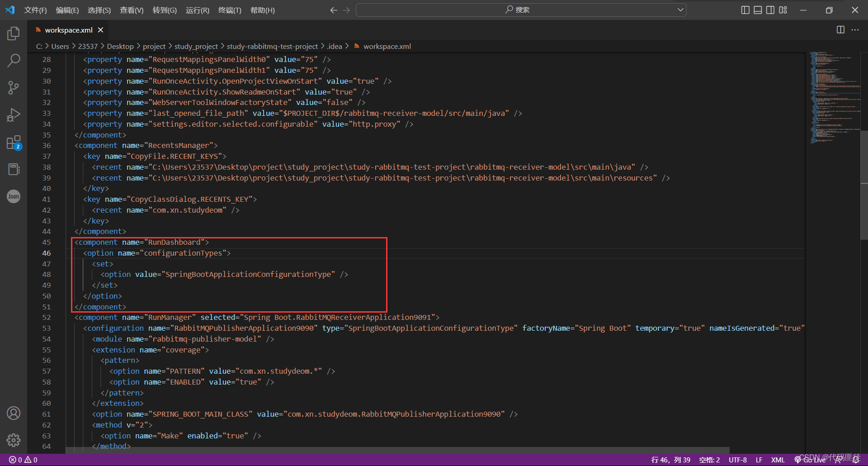Click the rabbitmq-publisher-model module name text
This screenshot has width=868, height=466.
(x=205, y=339)
